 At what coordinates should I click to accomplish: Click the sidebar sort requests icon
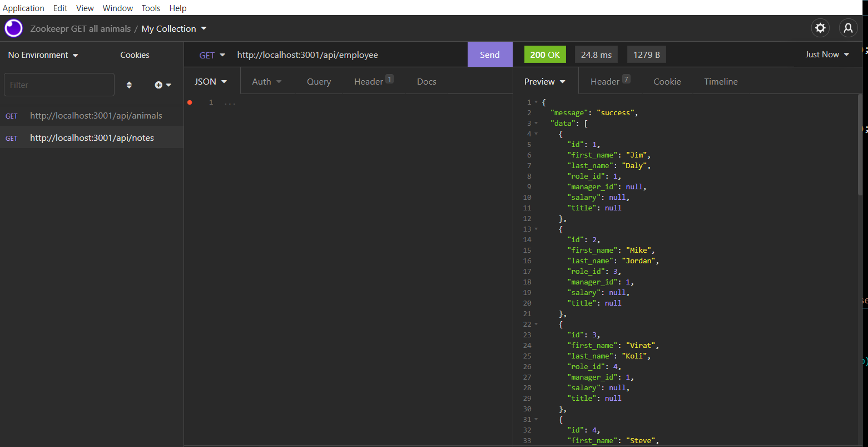coord(129,85)
